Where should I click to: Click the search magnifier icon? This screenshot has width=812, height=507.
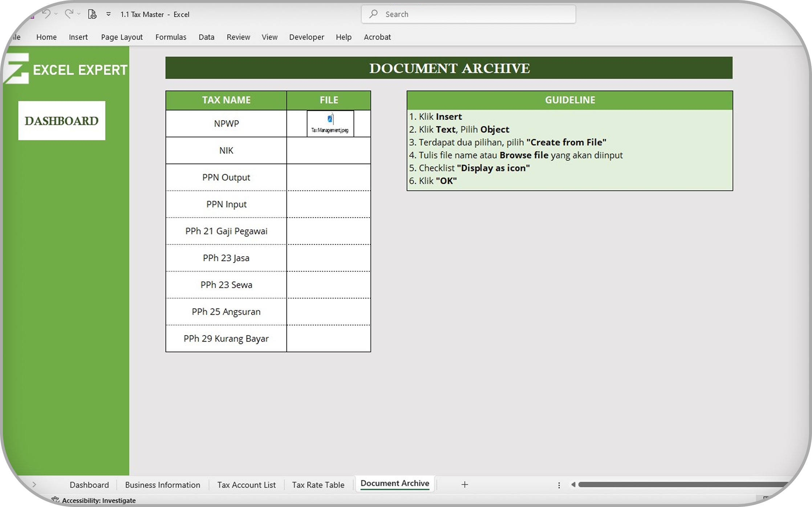pos(373,14)
